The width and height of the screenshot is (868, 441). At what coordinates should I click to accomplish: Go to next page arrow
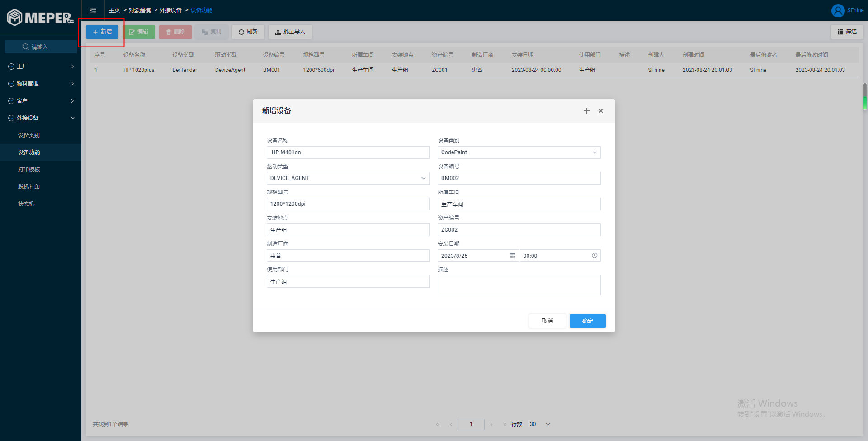[491, 424]
